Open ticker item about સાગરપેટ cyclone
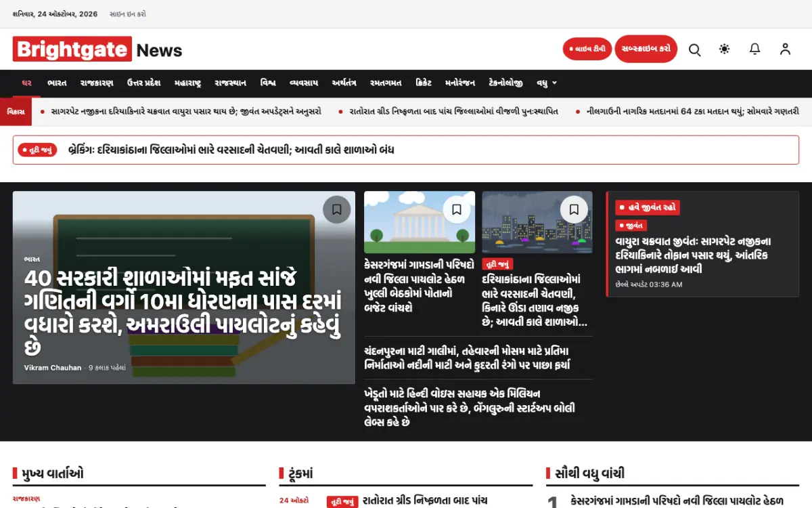Viewport: 812px width, 508px height. pos(186,111)
